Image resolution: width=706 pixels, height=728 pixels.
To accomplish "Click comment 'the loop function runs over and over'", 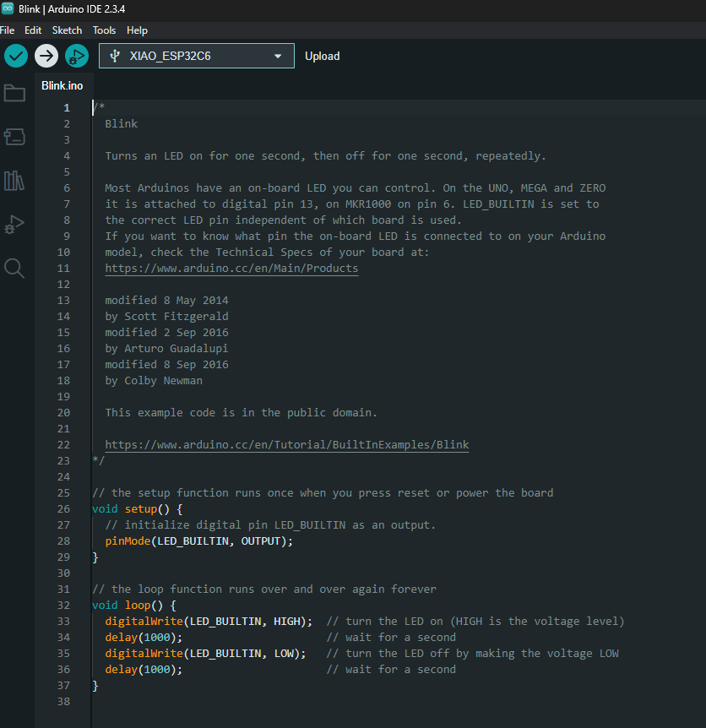I will (x=264, y=589).
